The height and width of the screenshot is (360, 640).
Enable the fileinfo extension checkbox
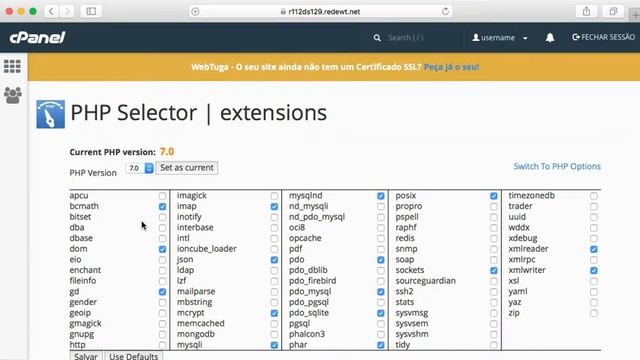[162, 281]
